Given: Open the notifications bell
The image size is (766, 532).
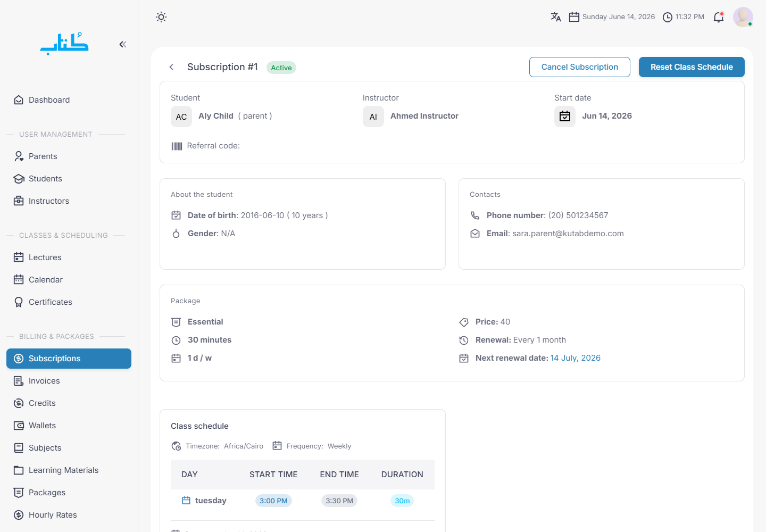Looking at the screenshot, I should (x=719, y=17).
